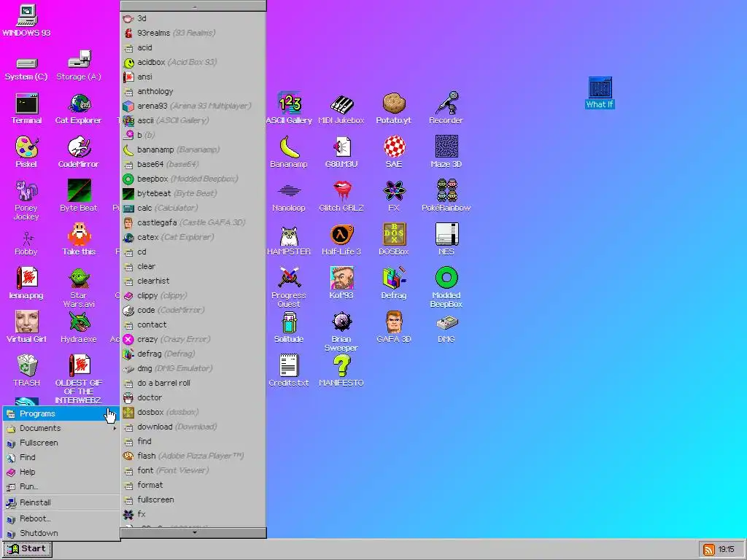Select the What If desktop icon

point(600,93)
